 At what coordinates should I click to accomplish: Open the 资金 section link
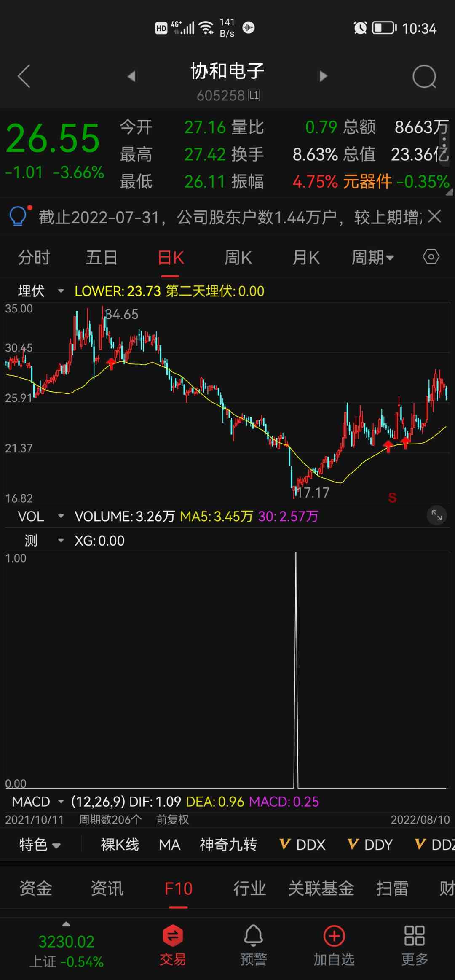point(36,888)
